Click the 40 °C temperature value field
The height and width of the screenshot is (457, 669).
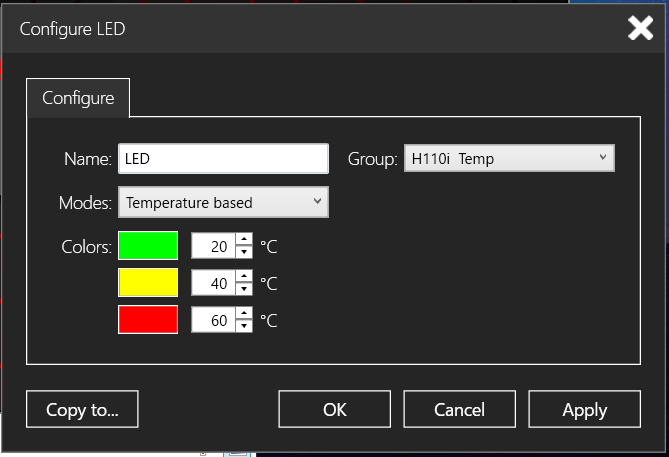pyautogui.click(x=213, y=283)
